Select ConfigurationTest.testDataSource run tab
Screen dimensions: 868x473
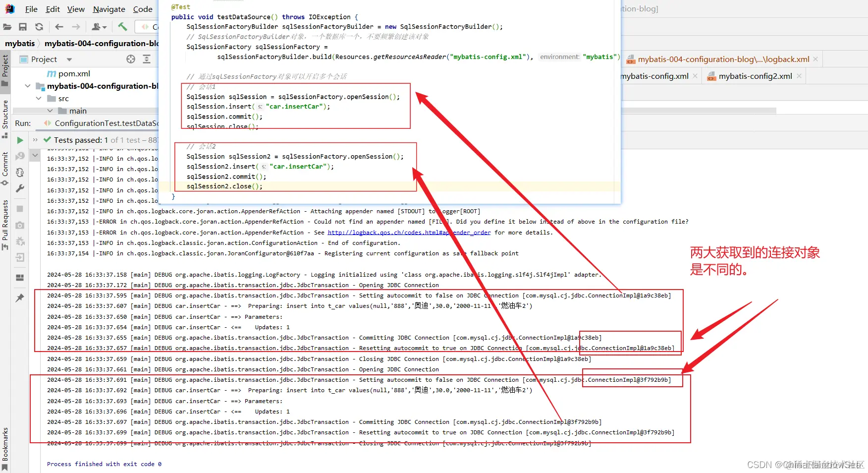pos(101,123)
